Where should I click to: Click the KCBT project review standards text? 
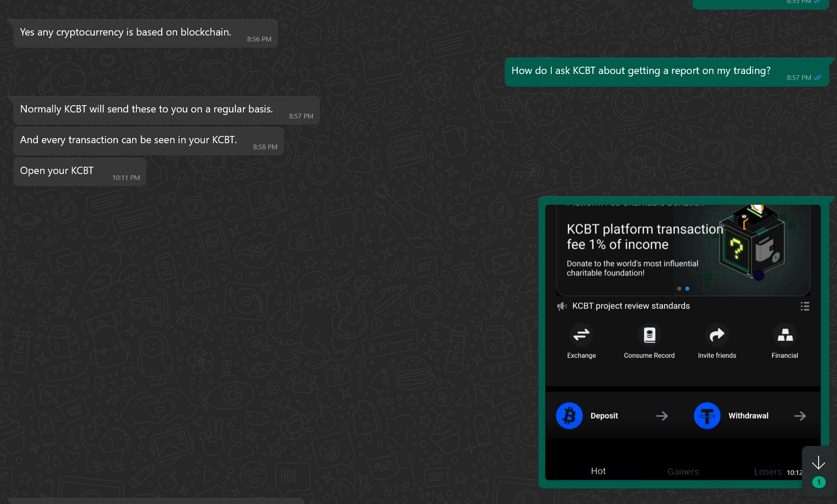point(631,306)
